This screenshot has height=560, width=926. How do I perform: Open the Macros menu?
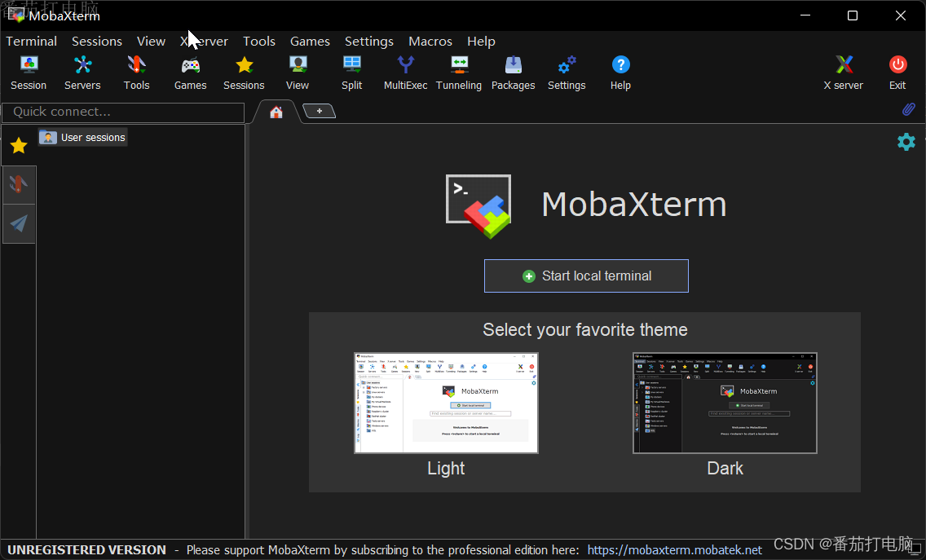(x=430, y=41)
